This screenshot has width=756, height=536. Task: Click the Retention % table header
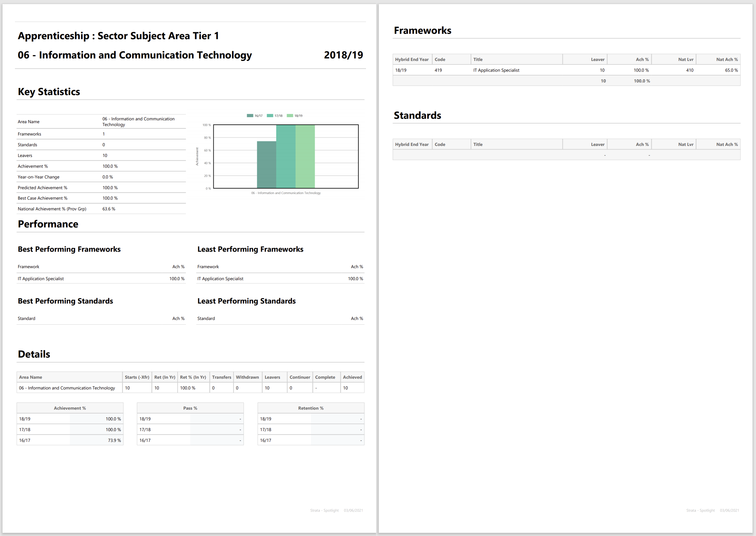pyautogui.click(x=310, y=408)
